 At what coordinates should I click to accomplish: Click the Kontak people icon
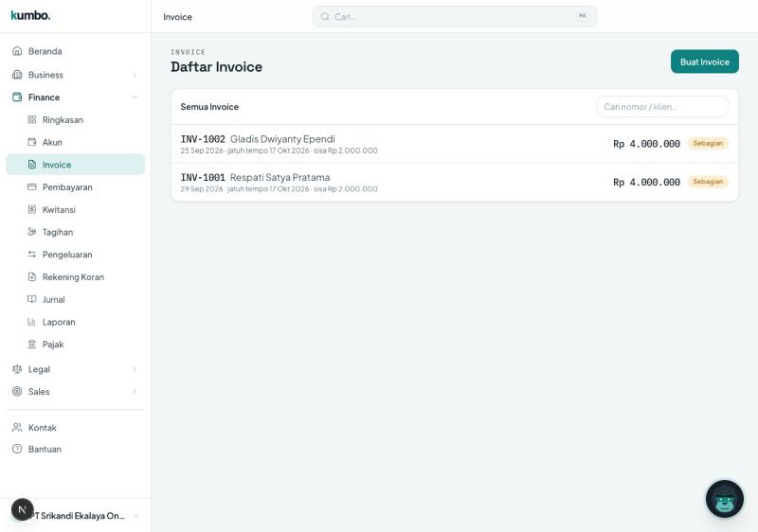(17, 427)
